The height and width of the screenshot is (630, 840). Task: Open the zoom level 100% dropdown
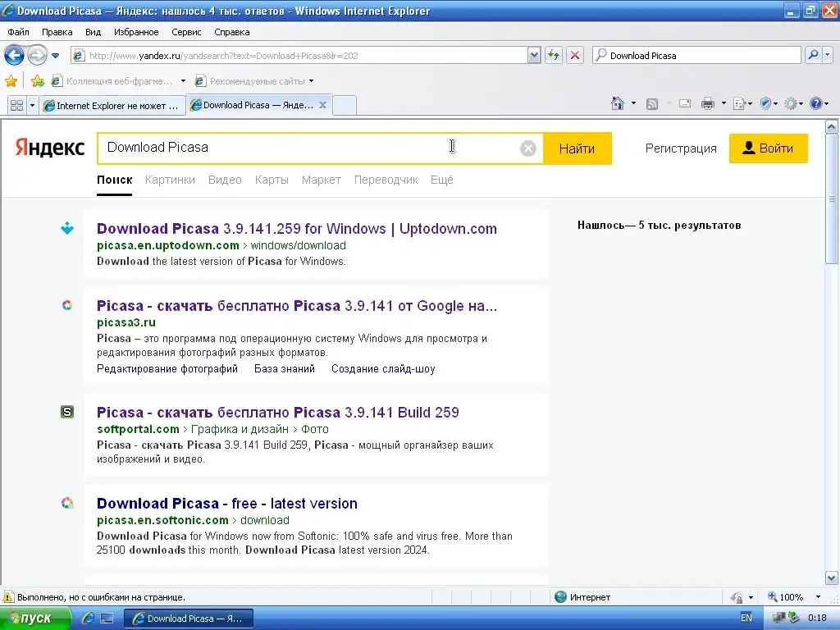818,597
